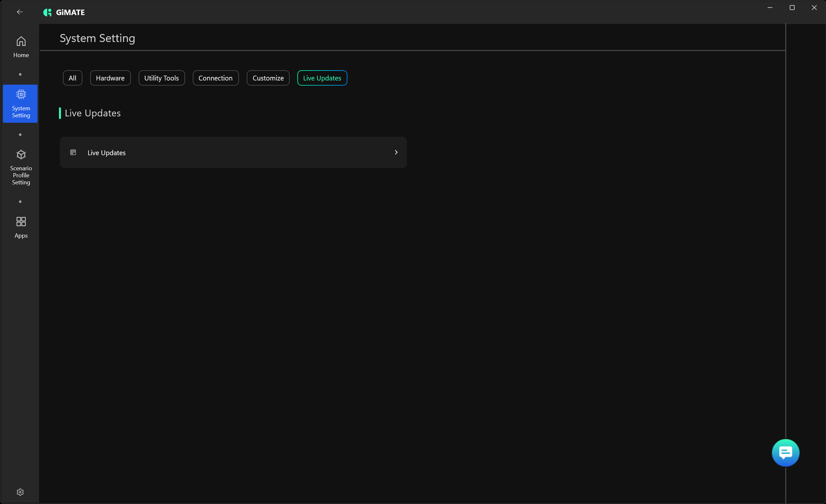The image size is (826, 504).
Task: Open the Customize tab
Action: pos(268,78)
